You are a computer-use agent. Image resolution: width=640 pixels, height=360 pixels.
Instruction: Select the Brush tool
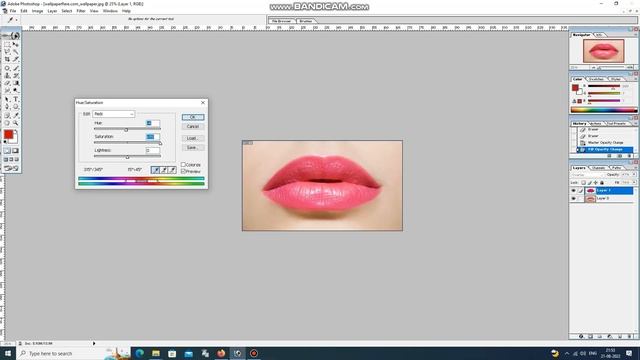pyautogui.click(x=16, y=68)
